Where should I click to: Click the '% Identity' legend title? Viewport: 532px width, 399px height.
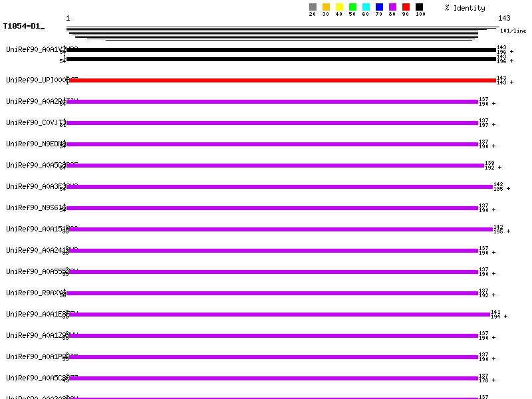(465, 8)
